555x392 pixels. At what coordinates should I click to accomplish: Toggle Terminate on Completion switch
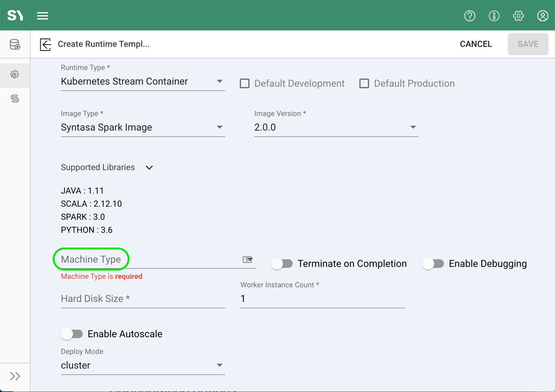[x=282, y=264]
